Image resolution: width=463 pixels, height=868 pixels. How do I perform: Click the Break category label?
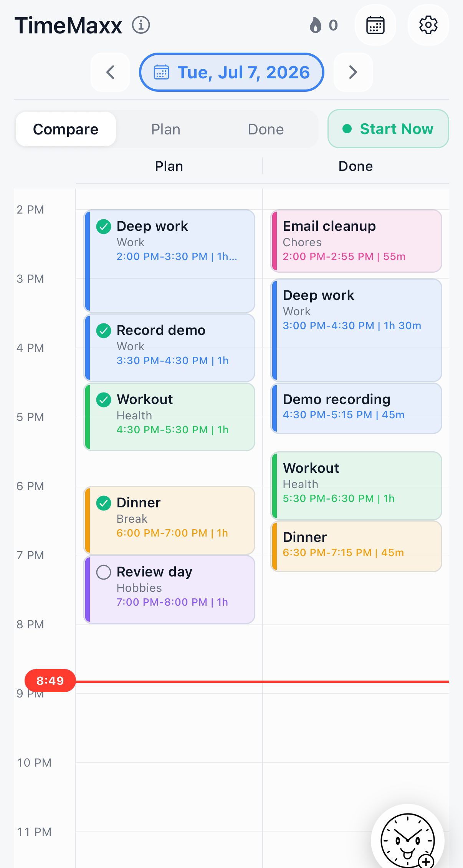pos(132,519)
